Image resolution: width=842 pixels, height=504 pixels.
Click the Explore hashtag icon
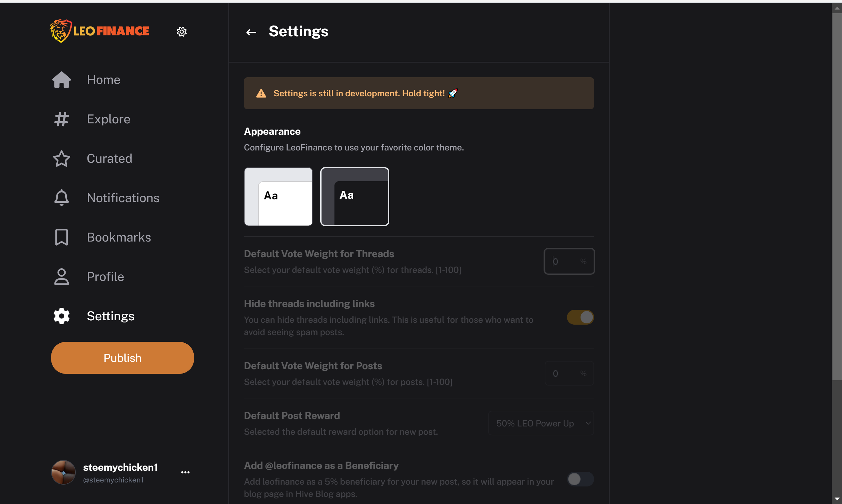click(x=62, y=119)
